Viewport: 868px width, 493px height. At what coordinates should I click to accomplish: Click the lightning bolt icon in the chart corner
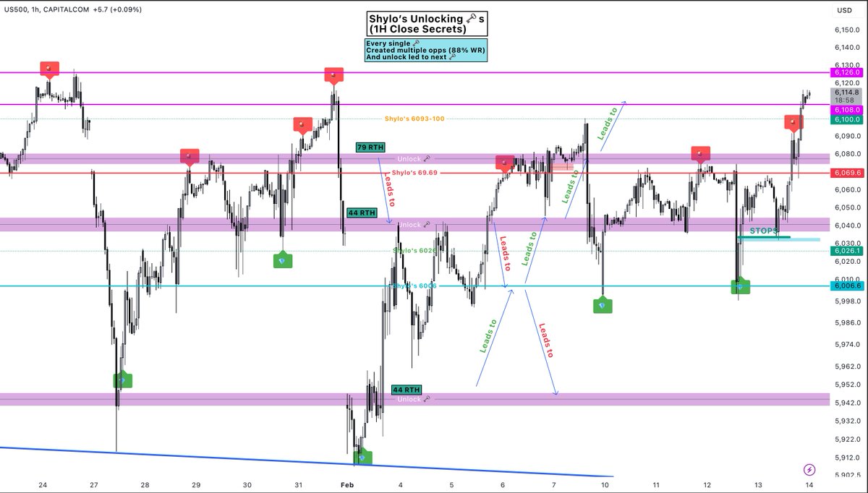[x=809, y=469]
